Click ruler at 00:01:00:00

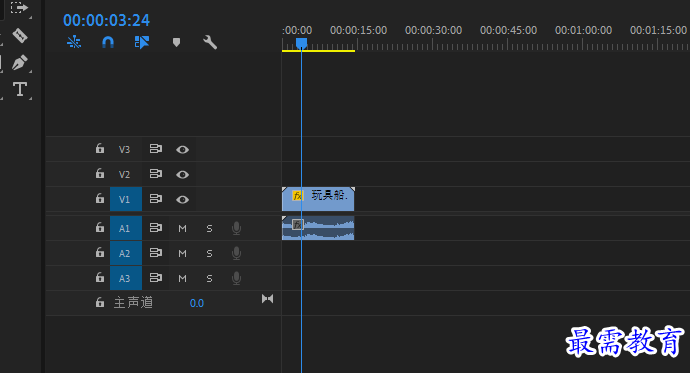click(584, 30)
